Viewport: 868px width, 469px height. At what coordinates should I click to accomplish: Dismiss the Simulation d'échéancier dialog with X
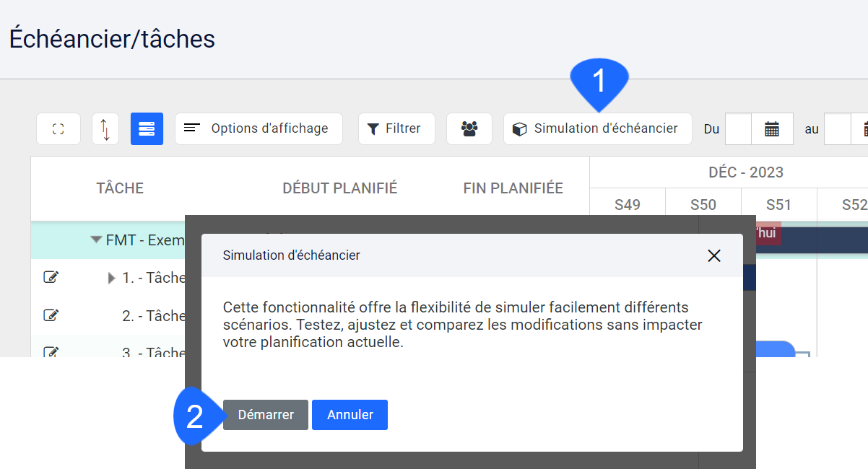pyautogui.click(x=713, y=255)
